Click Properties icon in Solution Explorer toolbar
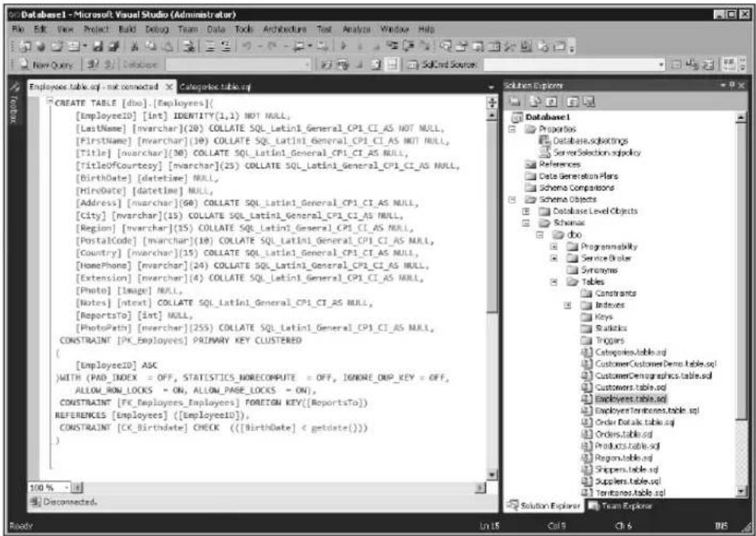This screenshot has width=756, height=536. (515, 101)
